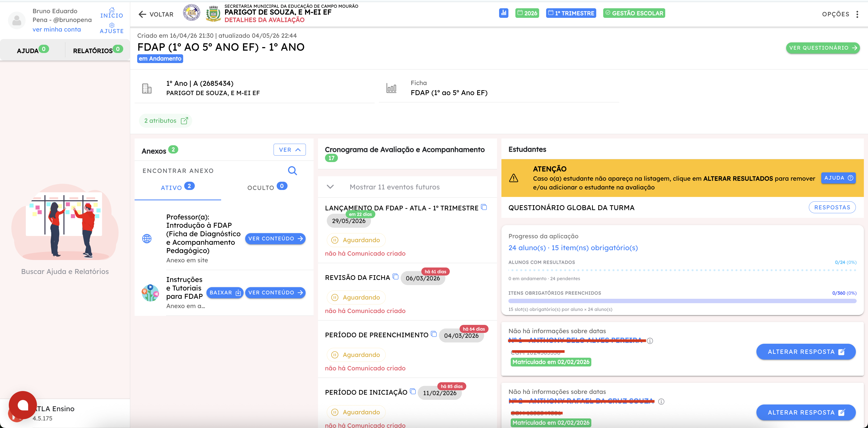Image resolution: width=868 pixels, height=428 pixels.
Task: Click the 11/02/2026 date chip
Action: coord(439,393)
